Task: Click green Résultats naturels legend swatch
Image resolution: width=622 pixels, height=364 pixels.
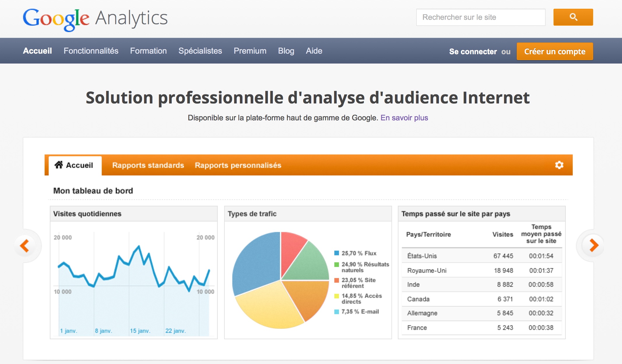Action: 336,264
